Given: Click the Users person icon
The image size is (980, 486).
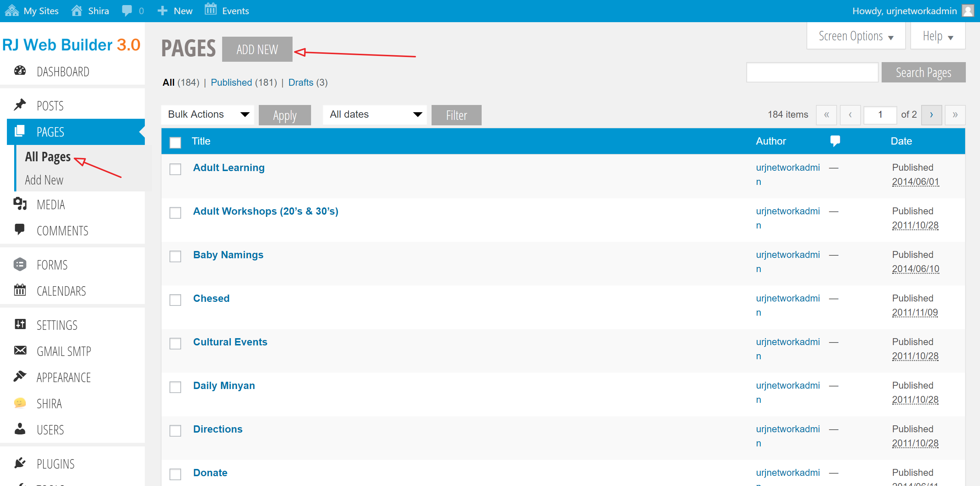Looking at the screenshot, I should coord(20,429).
